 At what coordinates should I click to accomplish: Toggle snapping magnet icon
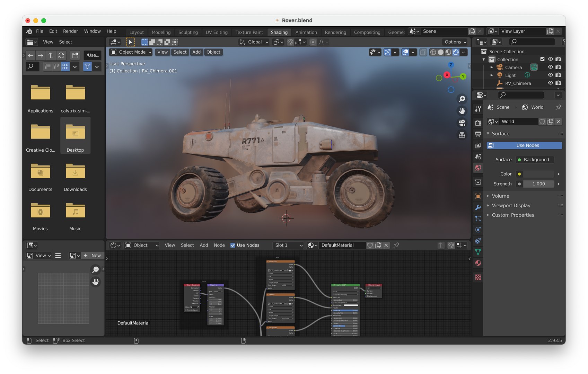coord(290,42)
